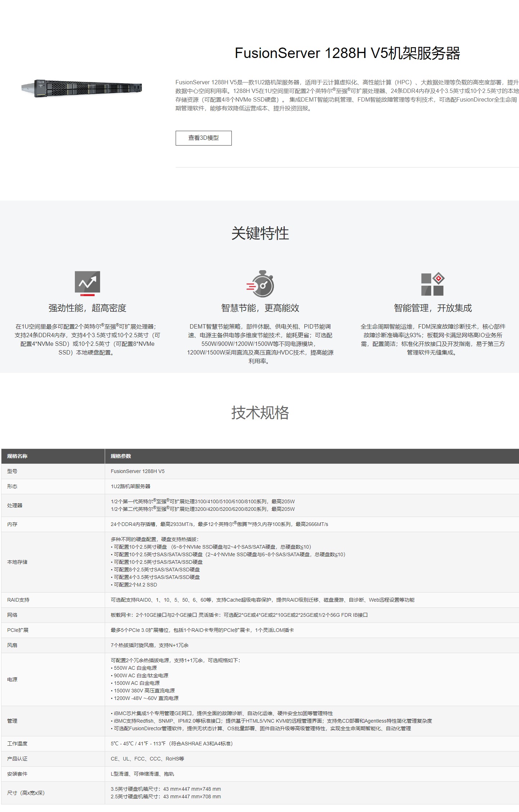Click the 550W AC 白金电源 line

(134, 668)
